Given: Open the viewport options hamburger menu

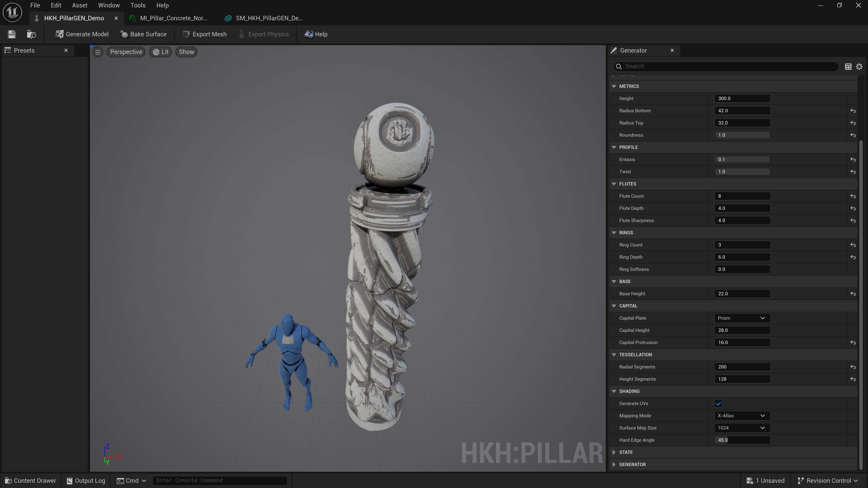Looking at the screenshot, I should 98,52.
